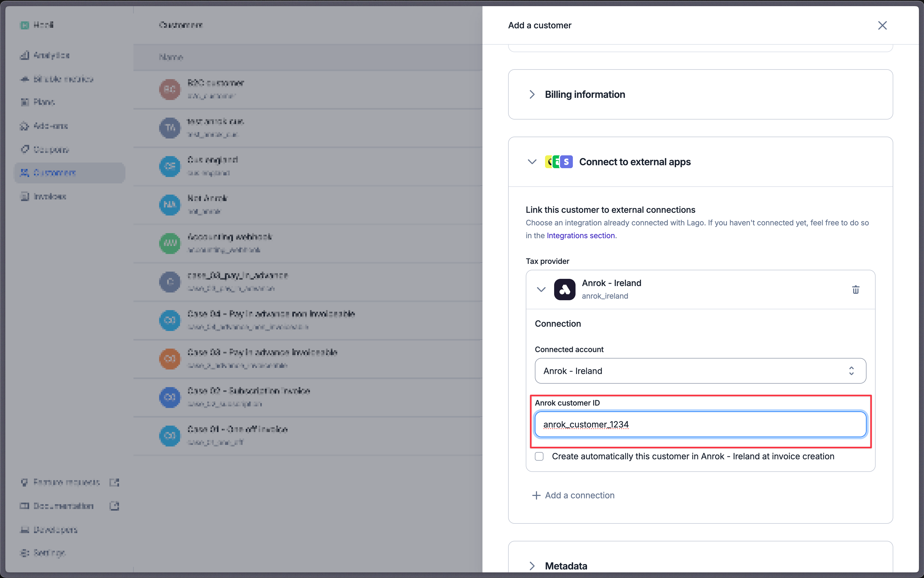The image size is (924, 578).
Task: Open the Accounting webhook customer row
Action: tap(308, 243)
